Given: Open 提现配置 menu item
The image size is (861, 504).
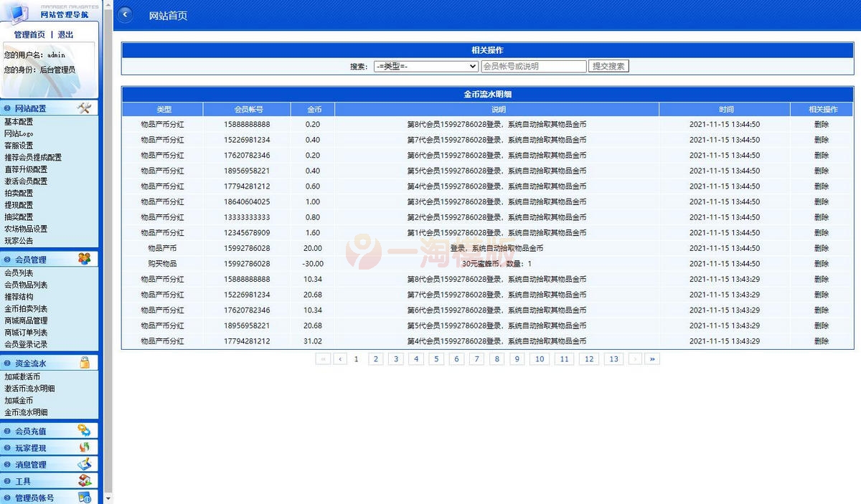Looking at the screenshot, I should (19, 205).
